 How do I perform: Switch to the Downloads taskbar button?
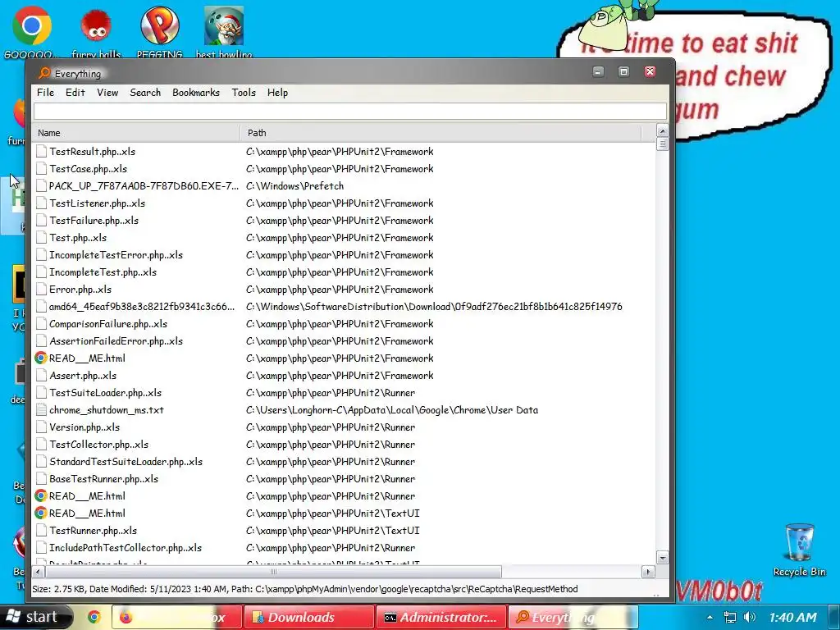(x=308, y=617)
